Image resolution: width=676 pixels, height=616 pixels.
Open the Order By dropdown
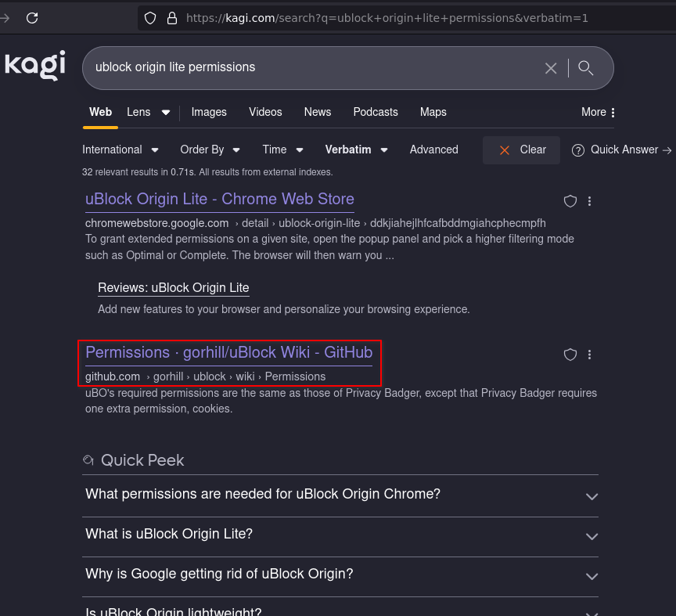(210, 149)
